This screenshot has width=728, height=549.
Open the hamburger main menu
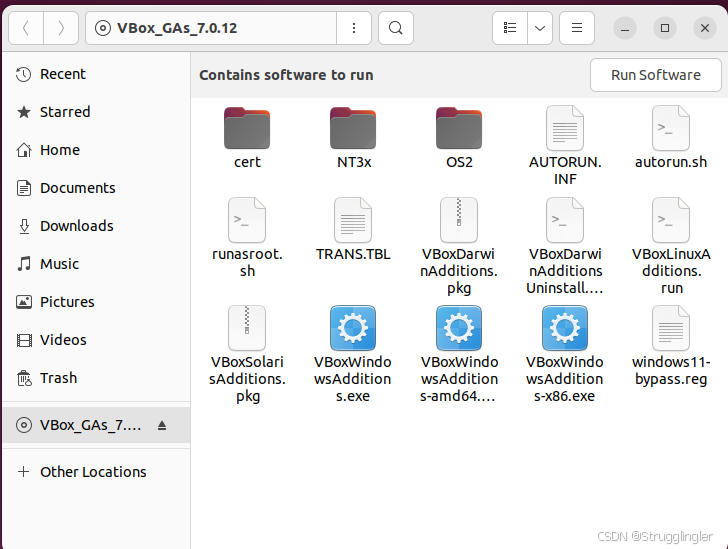pos(577,28)
